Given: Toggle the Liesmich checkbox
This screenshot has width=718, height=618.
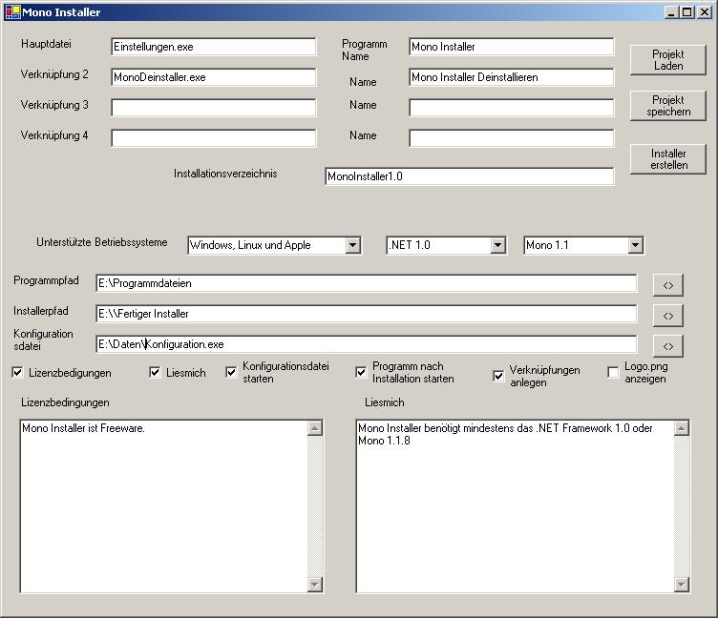Looking at the screenshot, I should [x=155, y=373].
